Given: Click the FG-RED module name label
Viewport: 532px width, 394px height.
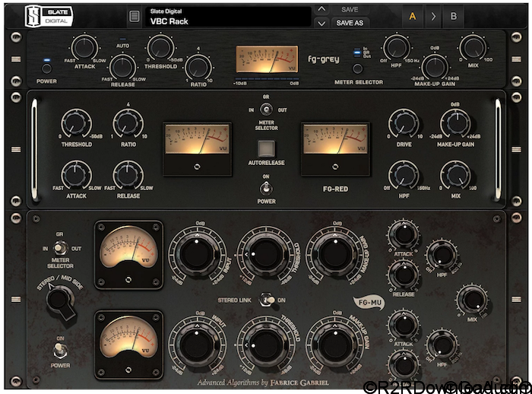Looking at the screenshot, I should 336,189.
